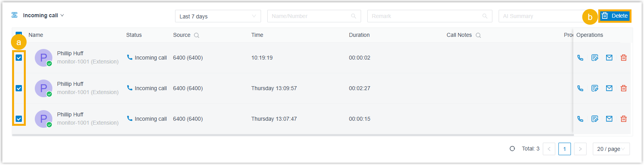Image resolution: width=644 pixels, height=165 pixels.
Task: Click red trash icon for 10:19:19 call
Action: click(624, 58)
